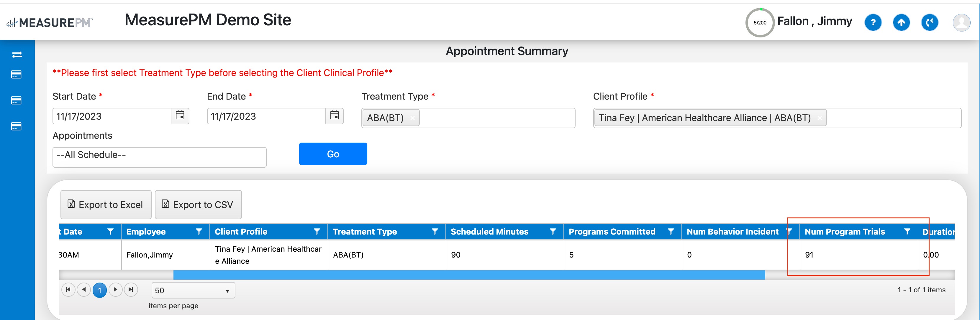980x320 pixels.
Task: Filter the Employee column
Action: coord(199,231)
